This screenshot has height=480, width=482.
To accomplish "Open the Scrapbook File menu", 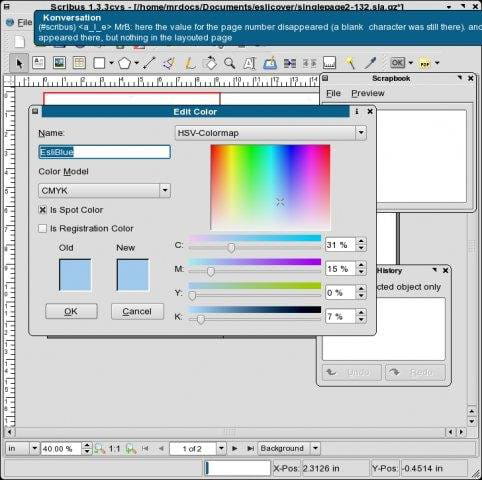I will tap(333, 93).
